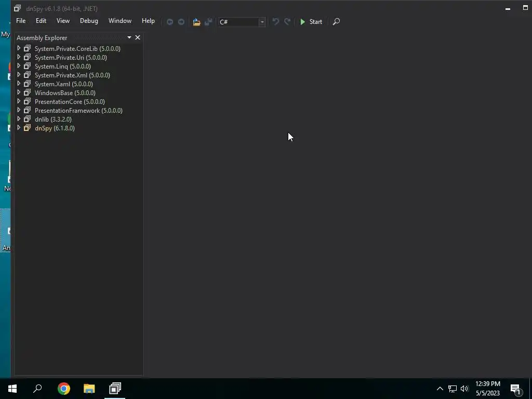Image resolution: width=532 pixels, height=399 pixels.
Task: Expand the System.Linq node
Action: coord(19,66)
